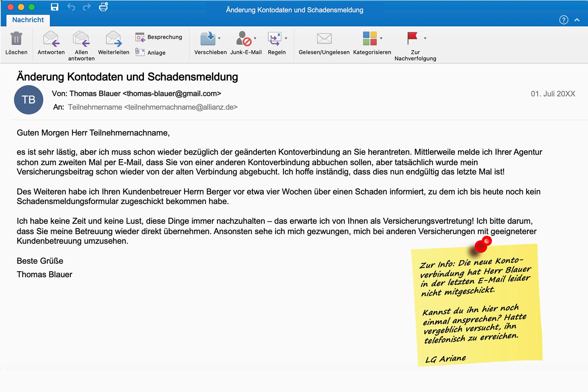Click the Verschieben folder icon
The image size is (588, 392).
[208, 39]
